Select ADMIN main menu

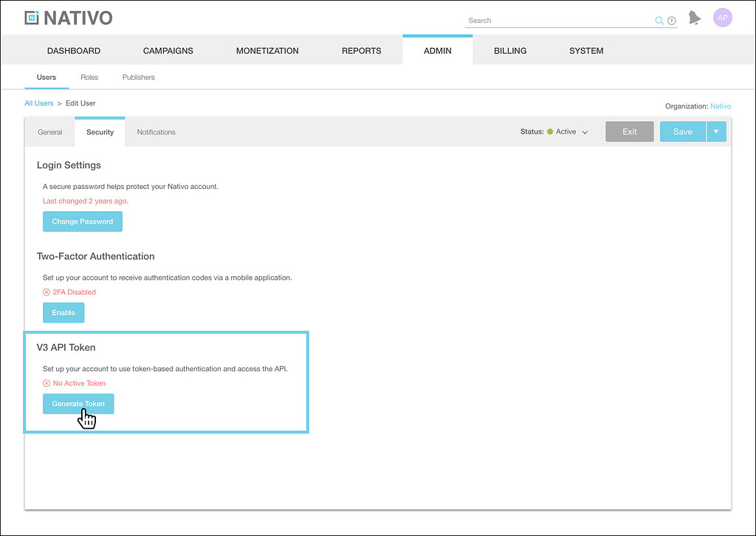(438, 51)
